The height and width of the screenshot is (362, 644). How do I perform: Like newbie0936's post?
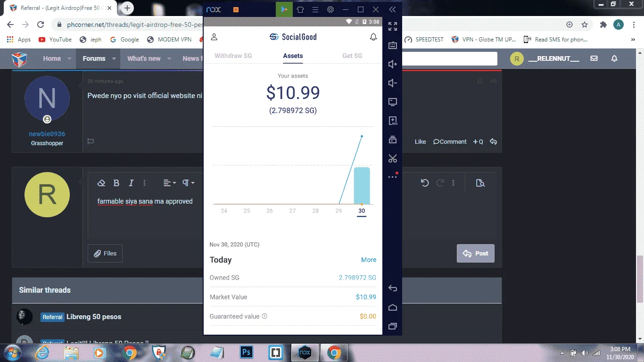420,141
